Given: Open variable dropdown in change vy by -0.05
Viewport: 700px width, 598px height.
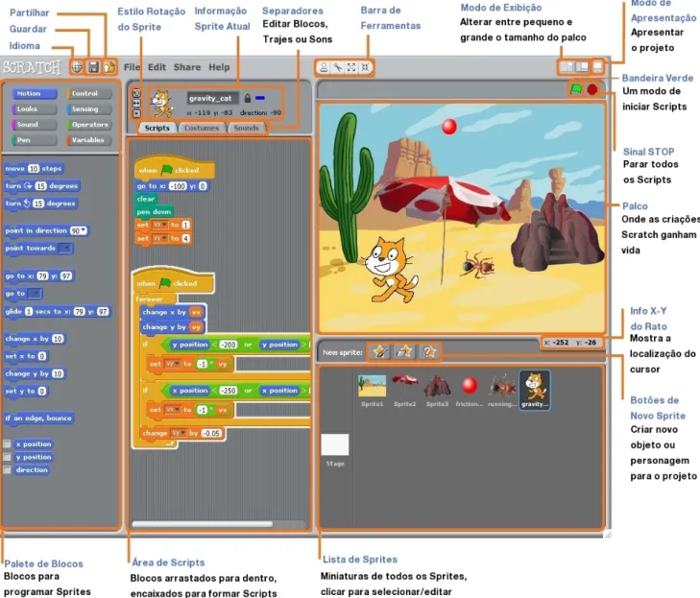Looking at the screenshot, I should 179,433.
